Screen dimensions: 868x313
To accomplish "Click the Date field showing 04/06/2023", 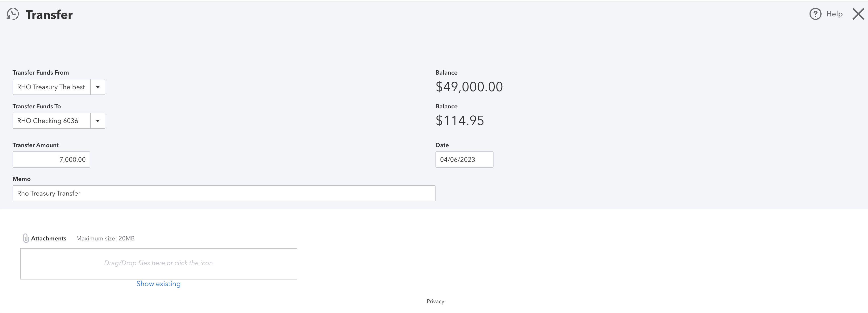I will (x=464, y=159).
